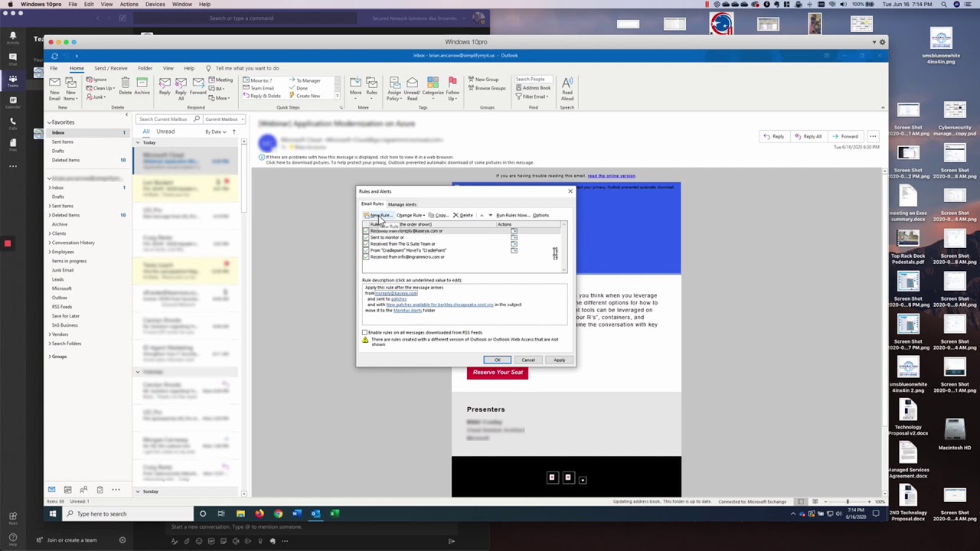Click the Follow Up flag icon
The height and width of the screenshot is (551, 980).
click(452, 89)
